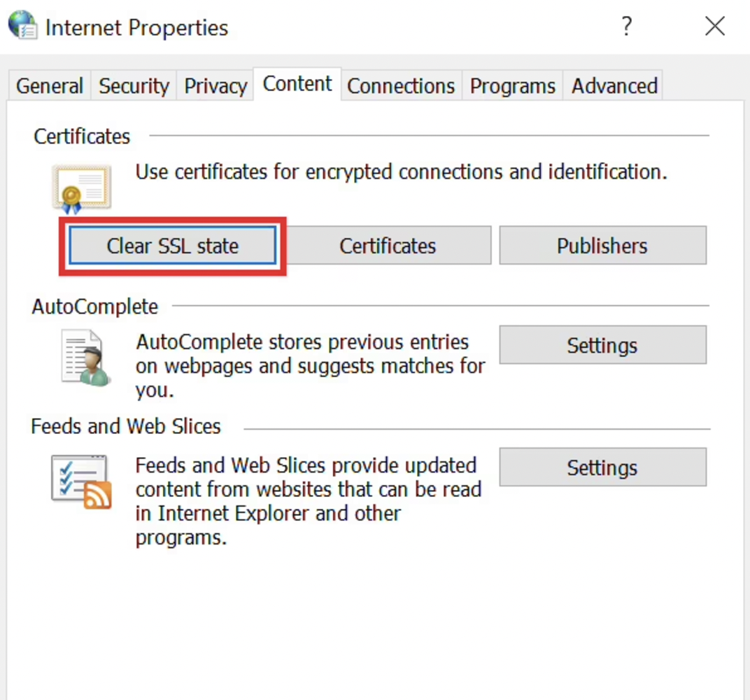Click the Publishers button
This screenshot has width=750, height=700.
click(x=602, y=246)
